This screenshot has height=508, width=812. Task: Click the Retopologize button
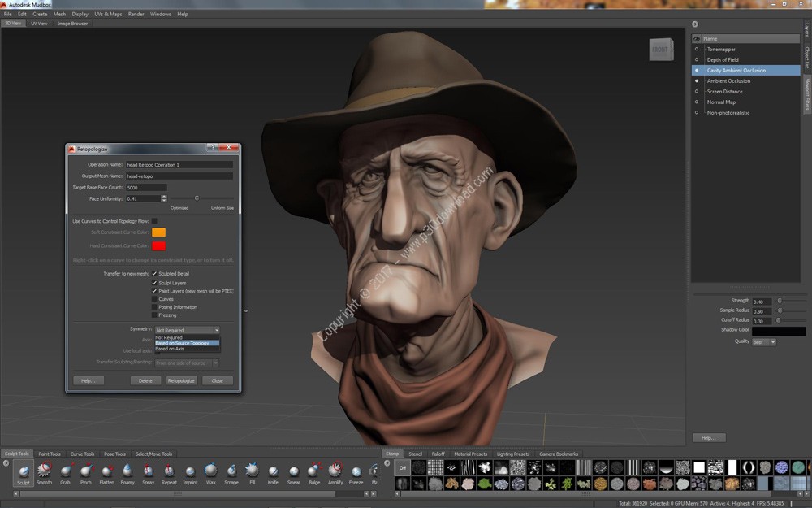click(182, 380)
